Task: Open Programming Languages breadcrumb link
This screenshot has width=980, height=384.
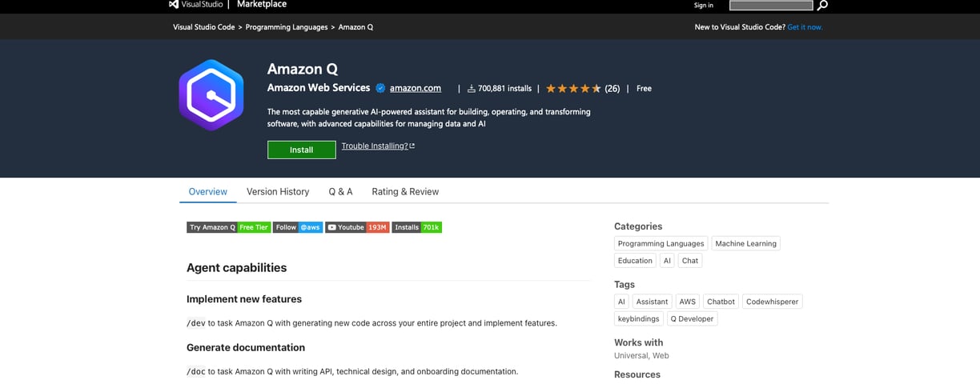Action: (x=287, y=27)
